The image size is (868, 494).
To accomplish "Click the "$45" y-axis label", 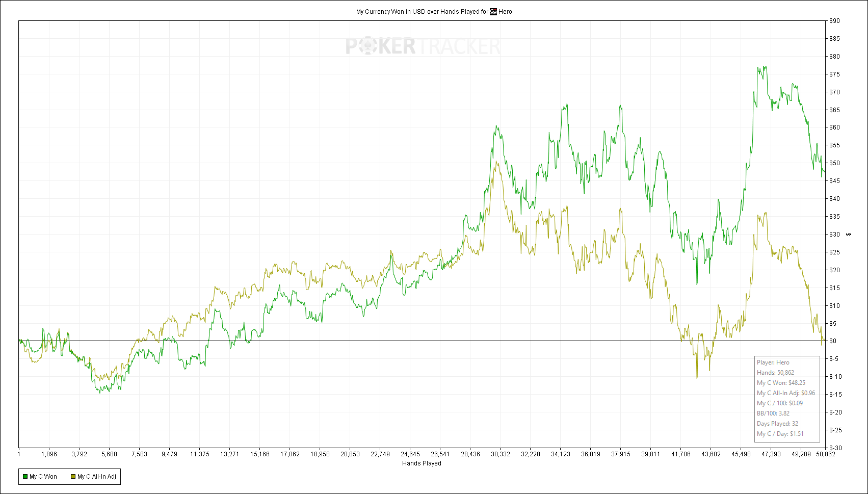I will [x=834, y=181].
